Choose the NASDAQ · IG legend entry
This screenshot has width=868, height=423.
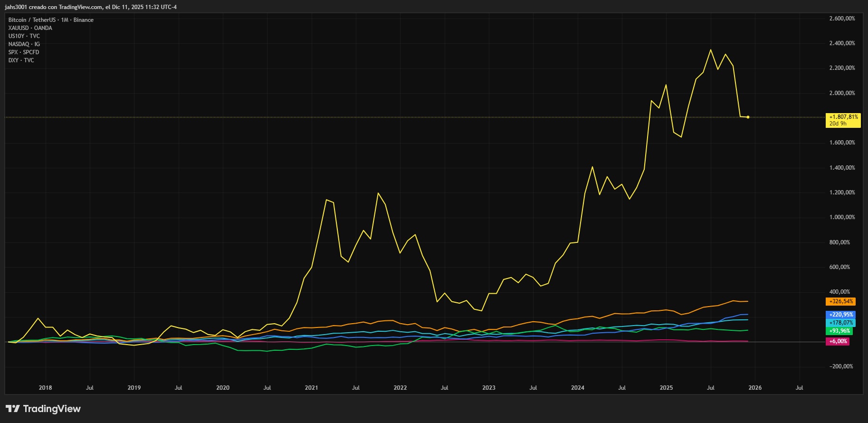click(x=24, y=44)
